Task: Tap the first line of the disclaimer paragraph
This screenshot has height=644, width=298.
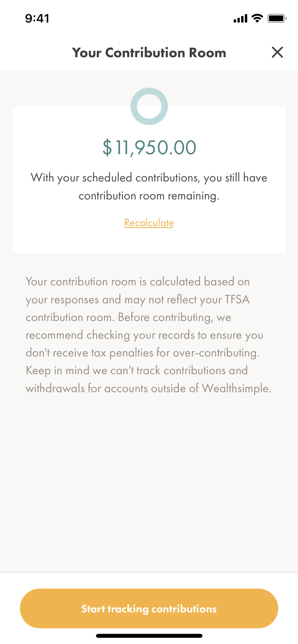Action: [138, 281]
